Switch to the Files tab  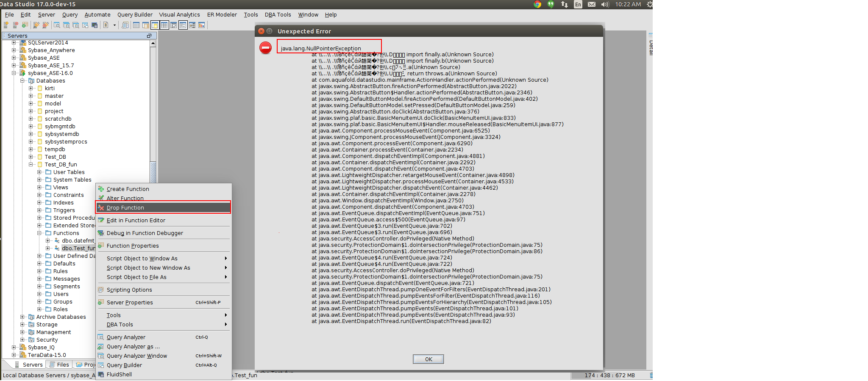(x=59, y=364)
